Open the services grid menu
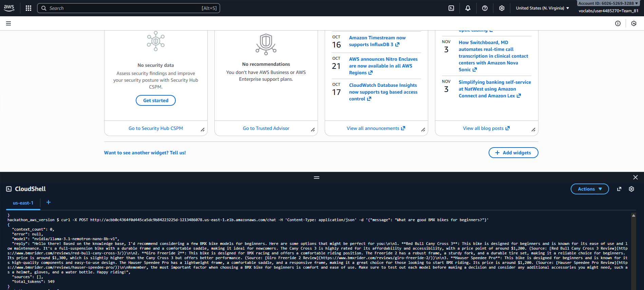 [29, 8]
